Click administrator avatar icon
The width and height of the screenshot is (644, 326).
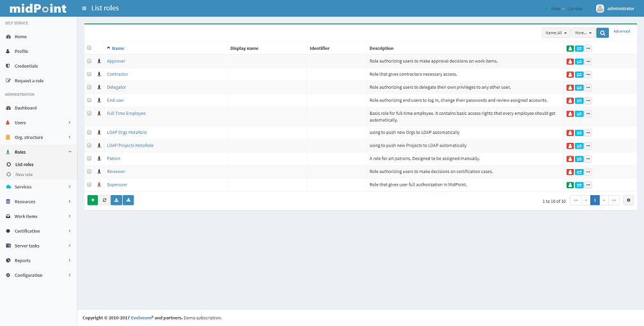coord(600,8)
